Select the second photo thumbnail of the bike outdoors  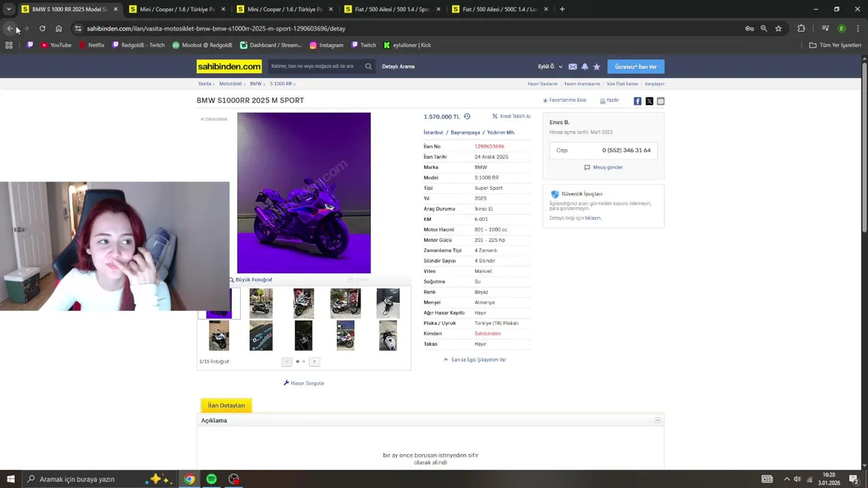pos(261,303)
